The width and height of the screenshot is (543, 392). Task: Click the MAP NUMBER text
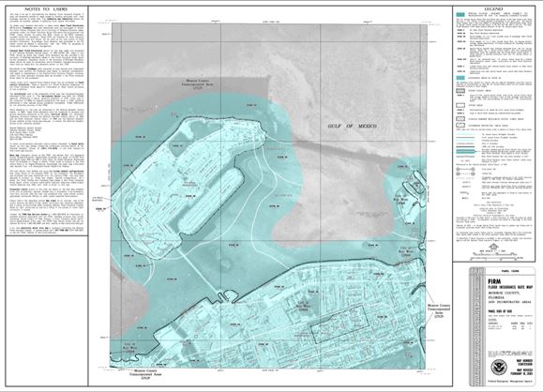pos(524,362)
